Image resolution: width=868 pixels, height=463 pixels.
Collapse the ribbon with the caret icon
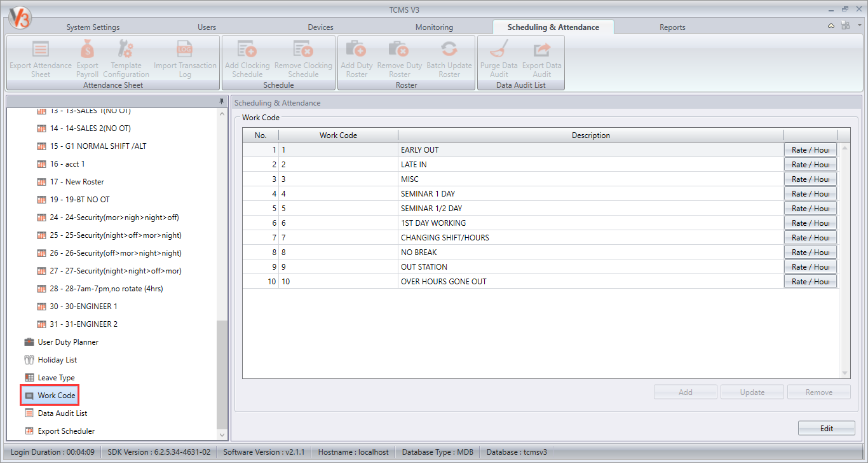pos(831,25)
